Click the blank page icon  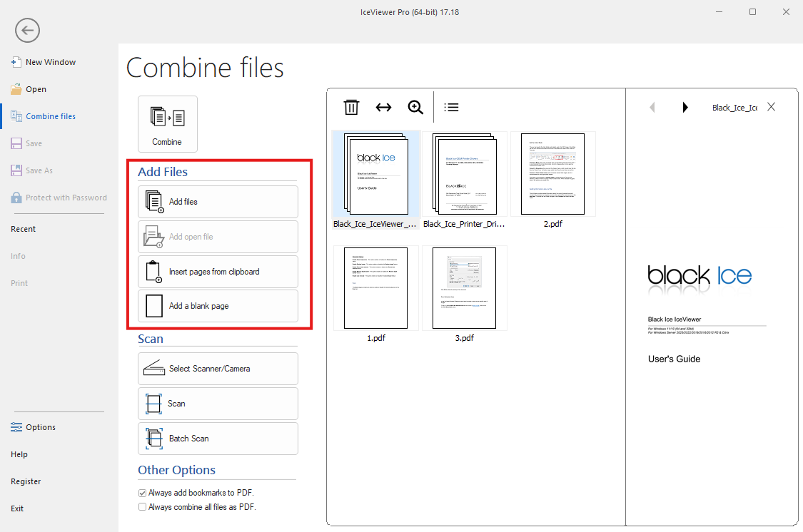tap(153, 306)
